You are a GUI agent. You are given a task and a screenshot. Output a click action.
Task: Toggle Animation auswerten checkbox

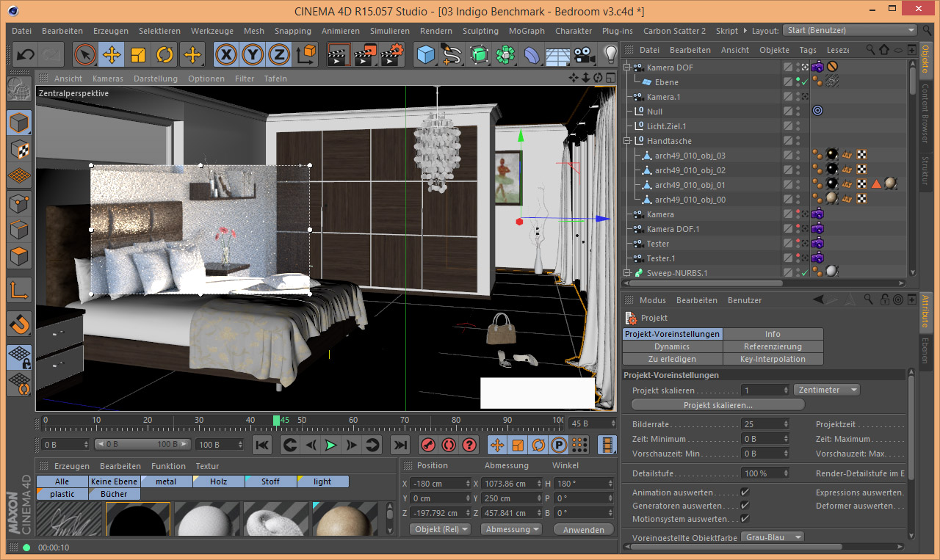coord(745,492)
